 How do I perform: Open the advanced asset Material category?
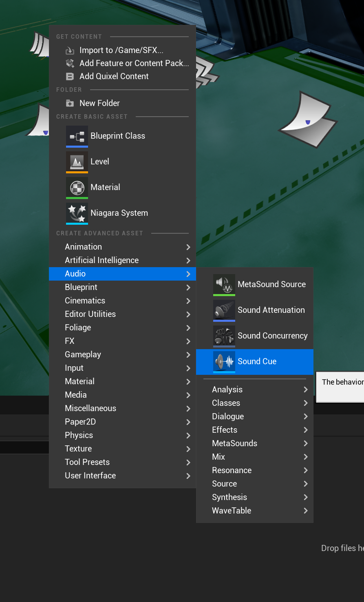point(122,381)
